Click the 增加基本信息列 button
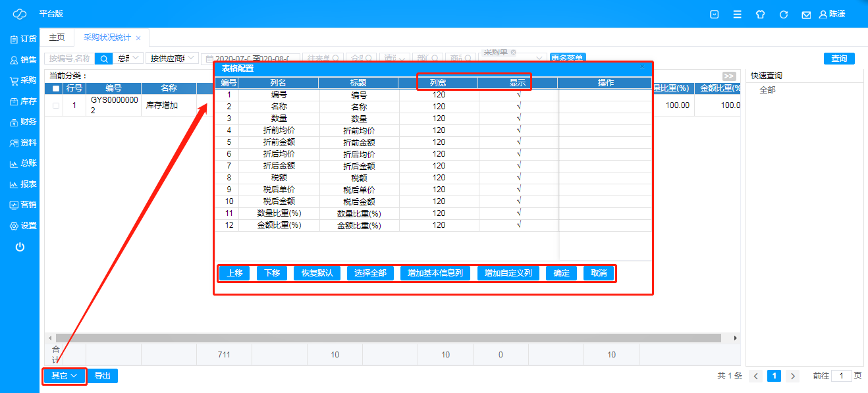868x393 pixels. tap(435, 273)
